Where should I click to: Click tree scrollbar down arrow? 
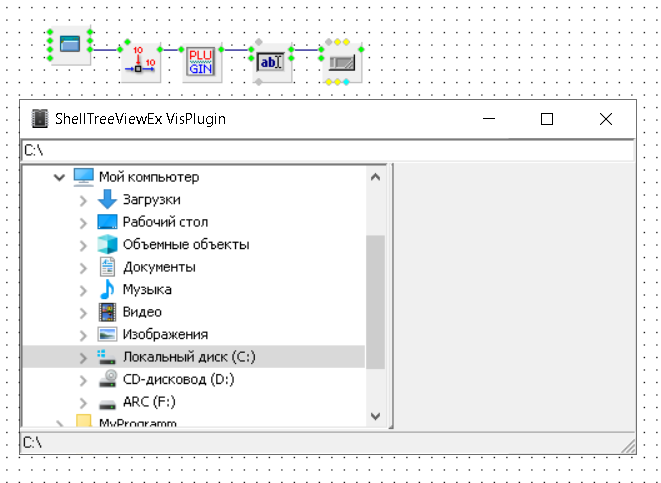(375, 416)
